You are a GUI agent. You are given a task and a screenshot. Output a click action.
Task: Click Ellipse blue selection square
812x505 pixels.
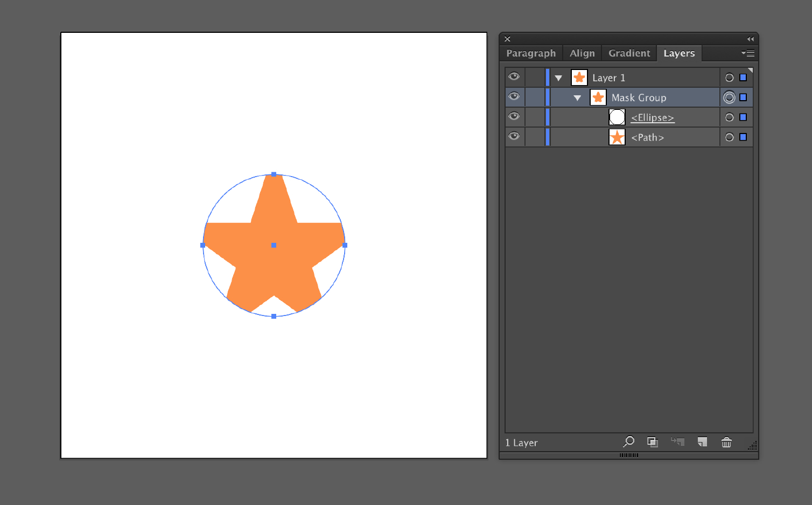(x=743, y=117)
